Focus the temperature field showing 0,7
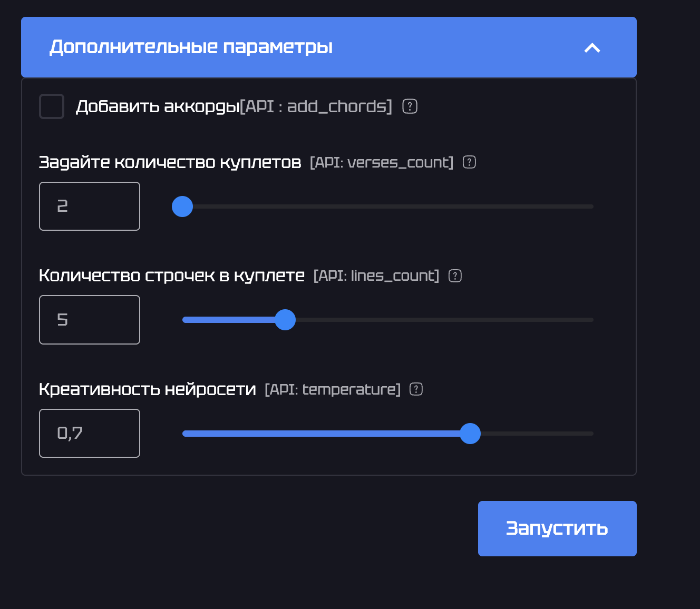This screenshot has height=609, width=700. point(90,434)
